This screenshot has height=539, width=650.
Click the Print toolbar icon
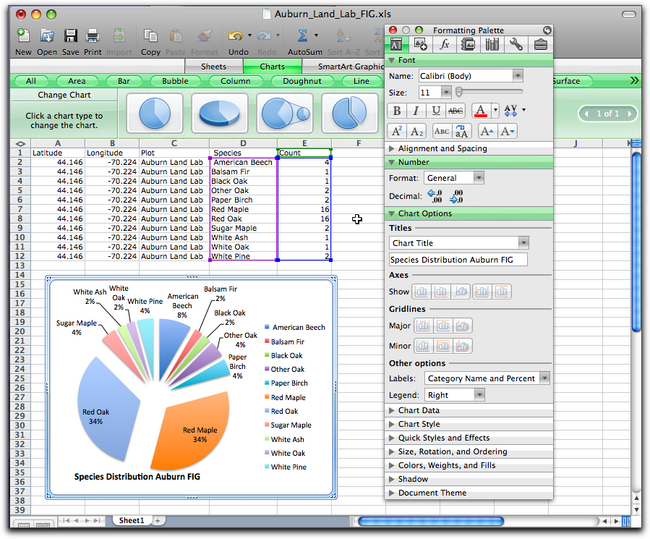click(93, 37)
